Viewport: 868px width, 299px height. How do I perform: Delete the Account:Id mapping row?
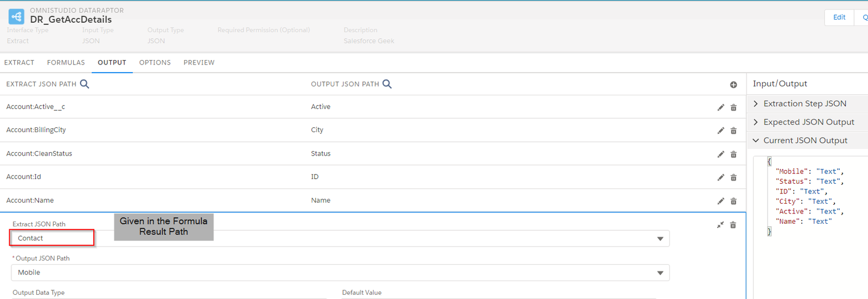[x=733, y=178]
